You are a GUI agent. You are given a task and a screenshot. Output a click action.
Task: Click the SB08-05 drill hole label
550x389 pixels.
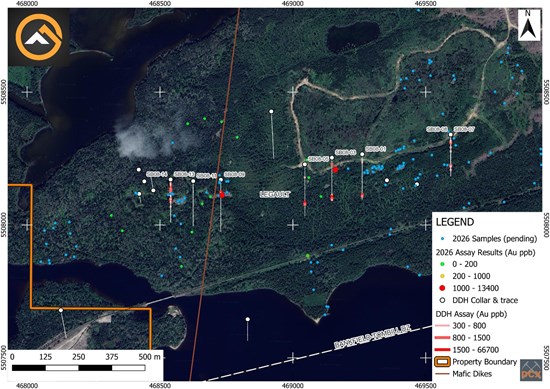[318, 159]
